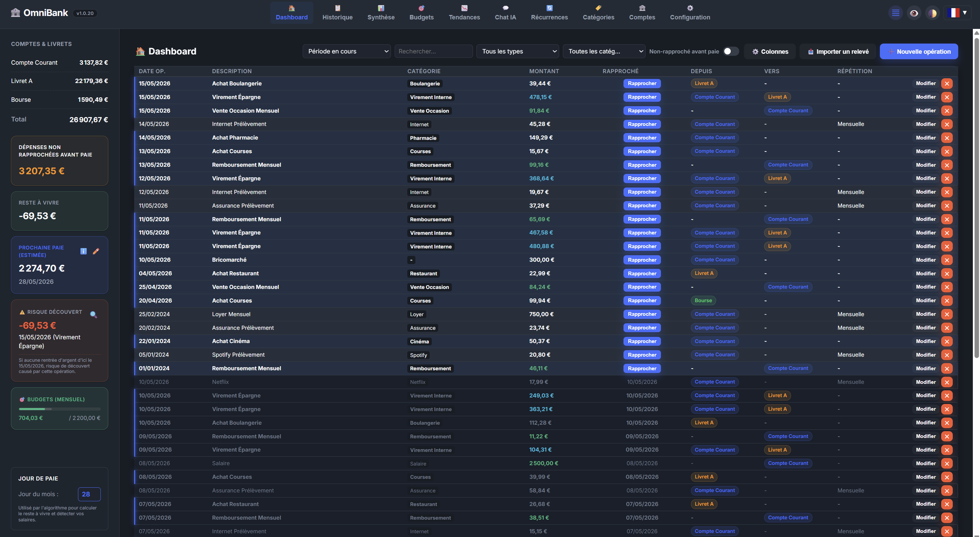Image resolution: width=980 pixels, height=537 pixels.
Task: Edit the Jour du mois field
Action: click(x=89, y=494)
